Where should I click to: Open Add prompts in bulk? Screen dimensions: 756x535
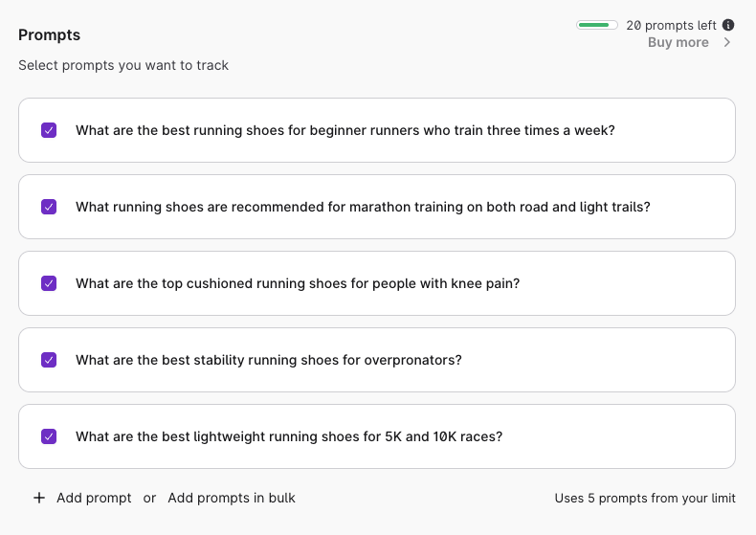(232, 498)
